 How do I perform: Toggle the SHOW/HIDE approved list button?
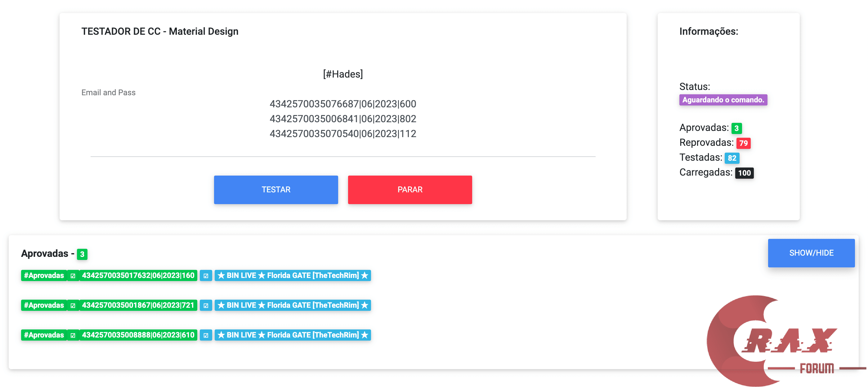[x=811, y=253]
